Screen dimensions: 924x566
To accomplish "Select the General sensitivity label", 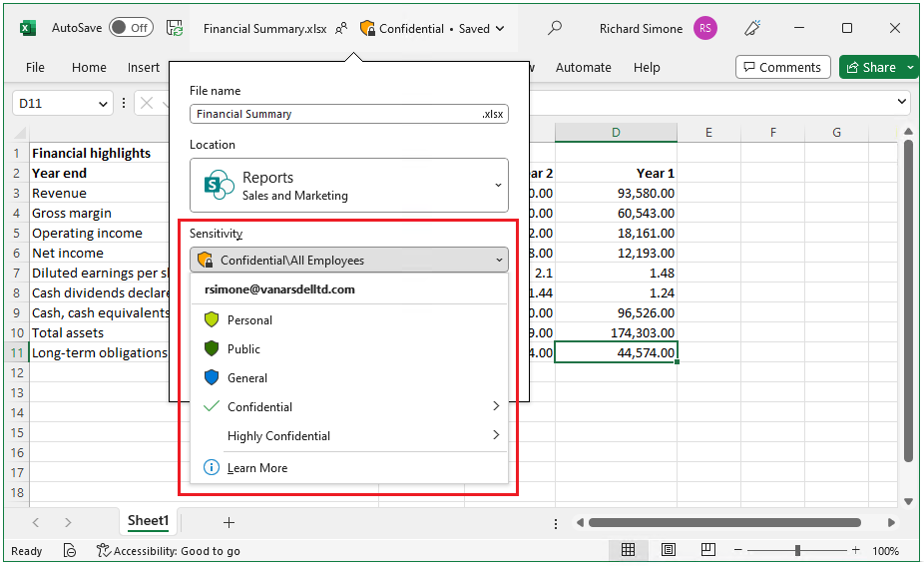I will [247, 378].
